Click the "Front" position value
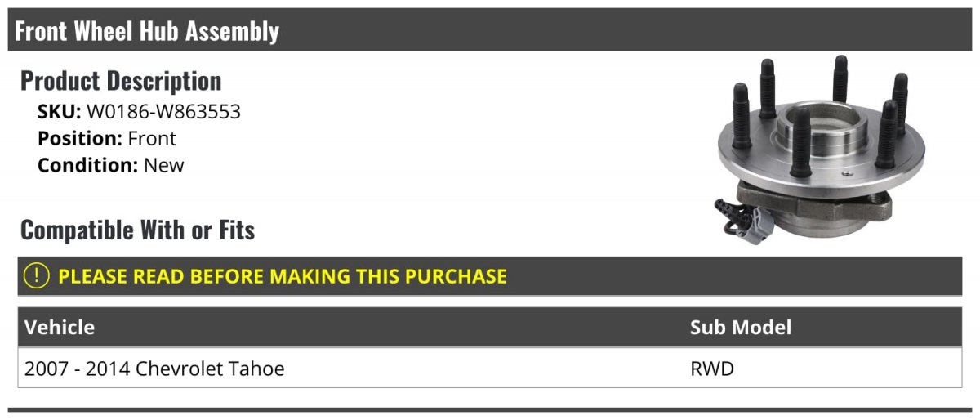 pos(152,139)
